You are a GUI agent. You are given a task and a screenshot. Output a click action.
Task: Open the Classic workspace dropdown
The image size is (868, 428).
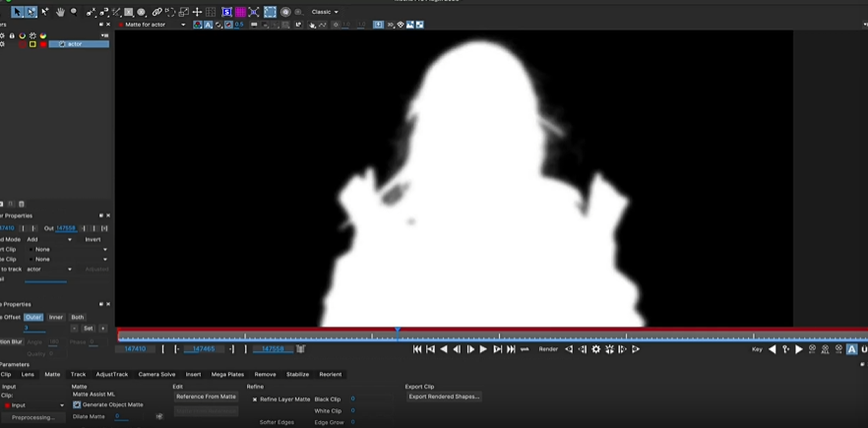point(325,12)
